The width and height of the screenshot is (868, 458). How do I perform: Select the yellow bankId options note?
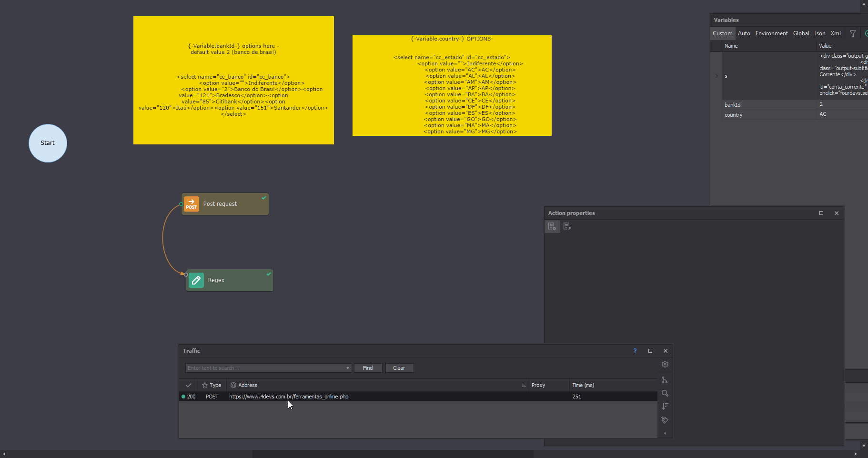(233, 80)
